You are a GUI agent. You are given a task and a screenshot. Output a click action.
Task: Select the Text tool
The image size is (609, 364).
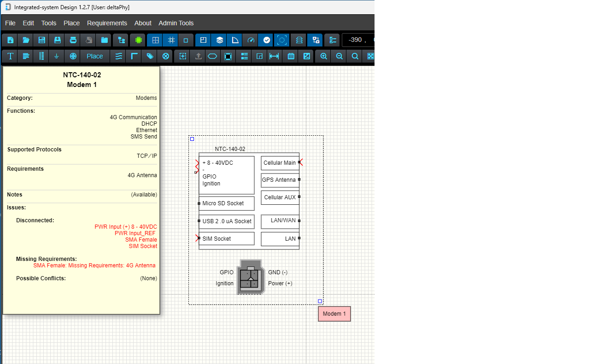10,56
